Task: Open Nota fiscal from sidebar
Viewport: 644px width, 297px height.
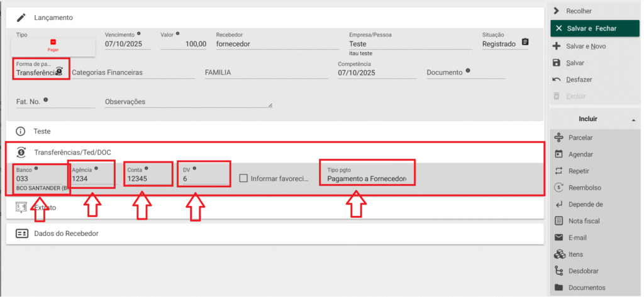Action: point(558,221)
